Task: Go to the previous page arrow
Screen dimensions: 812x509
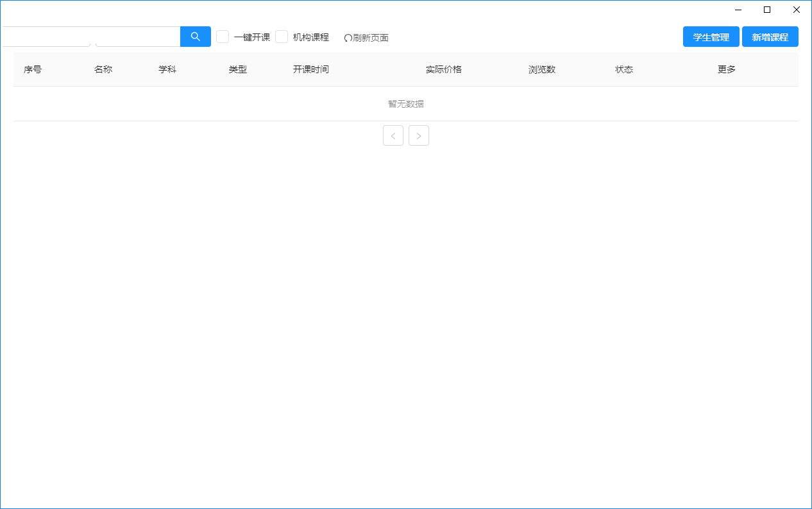Action: click(393, 135)
